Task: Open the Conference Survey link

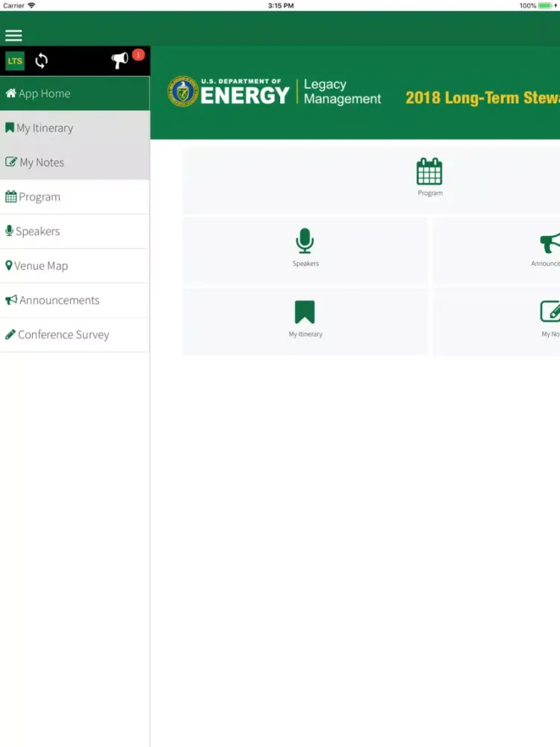Action: click(x=75, y=334)
